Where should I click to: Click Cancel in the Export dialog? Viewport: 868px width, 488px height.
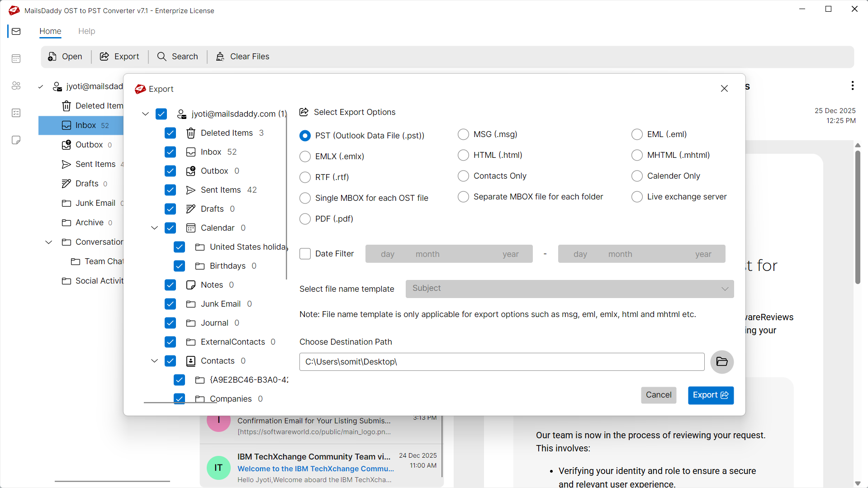click(658, 395)
